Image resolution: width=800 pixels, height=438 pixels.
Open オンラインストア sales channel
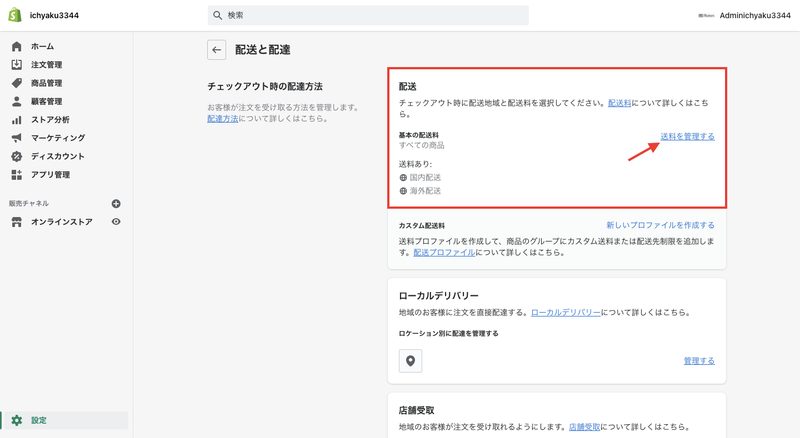62,222
